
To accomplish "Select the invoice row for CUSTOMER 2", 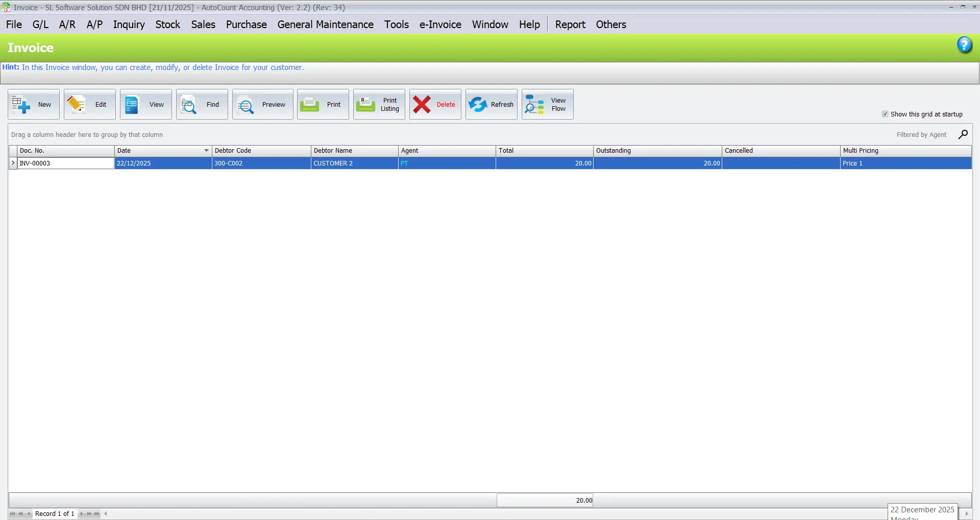I will (x=333, y=163).
